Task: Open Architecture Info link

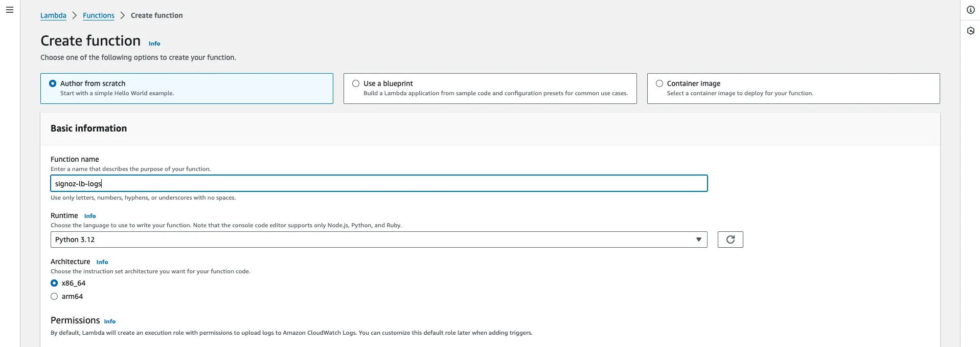Action: coord(102,262)
